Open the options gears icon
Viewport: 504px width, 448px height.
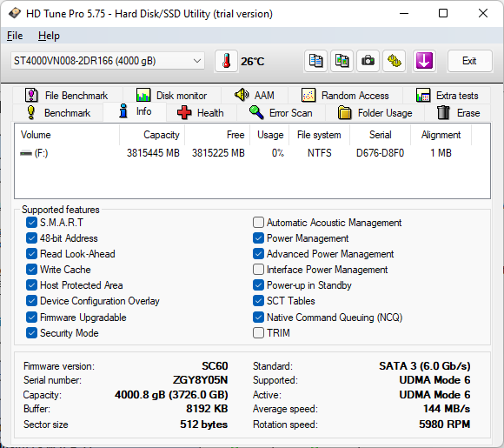point(394,61)
